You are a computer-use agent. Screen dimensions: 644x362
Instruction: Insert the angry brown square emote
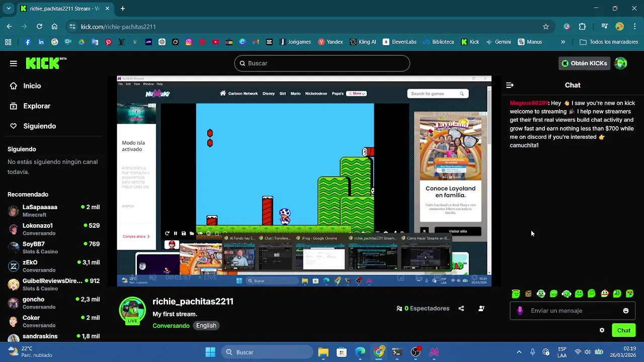pos(528,294)
